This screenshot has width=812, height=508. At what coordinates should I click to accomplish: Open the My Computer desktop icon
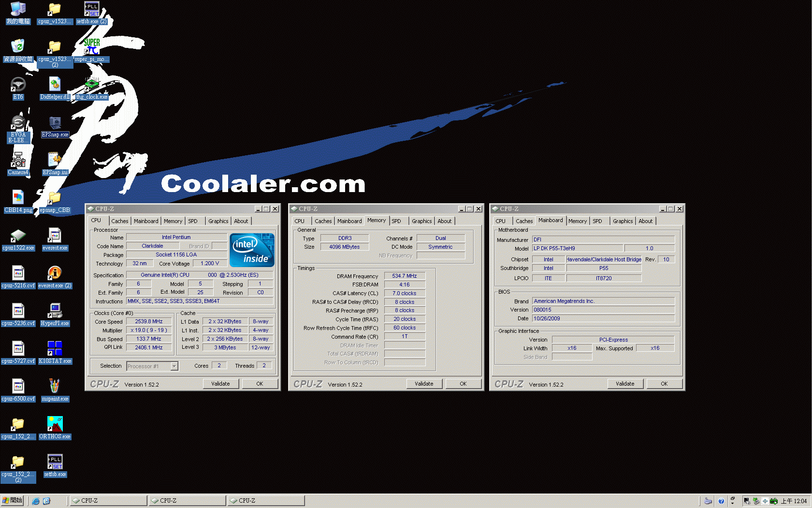tap(18, 13)
